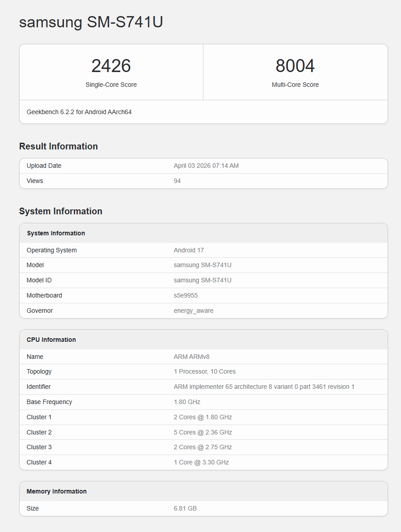Image resolution: width=401 pixels, height=532 pixels.
Task: Open the Result Information section header
Action: coord(58,146)
